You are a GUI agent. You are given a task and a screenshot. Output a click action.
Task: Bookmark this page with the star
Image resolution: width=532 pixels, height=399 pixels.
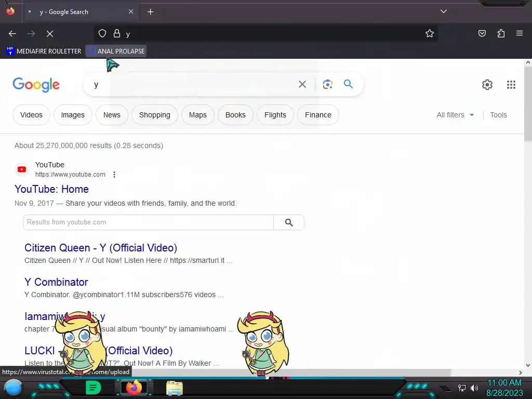(430, 33)
